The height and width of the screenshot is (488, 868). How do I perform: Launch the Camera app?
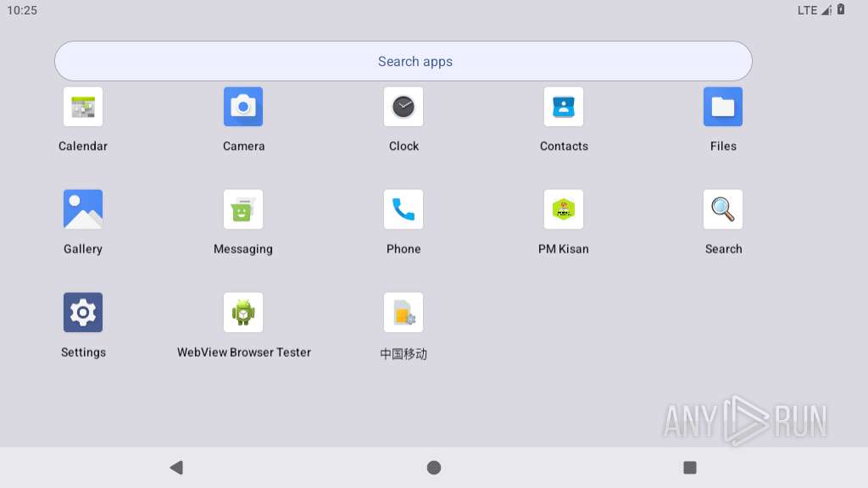point(243,107)
